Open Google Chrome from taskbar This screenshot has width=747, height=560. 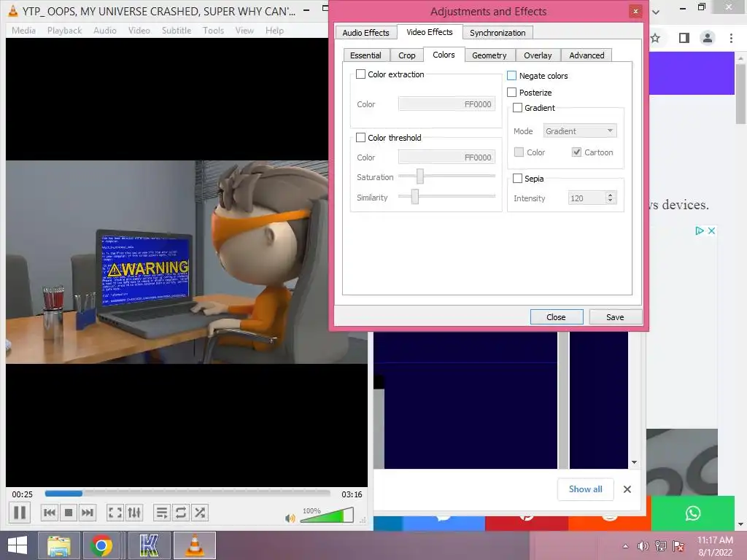pyautogui.click(x=101, y=545)
